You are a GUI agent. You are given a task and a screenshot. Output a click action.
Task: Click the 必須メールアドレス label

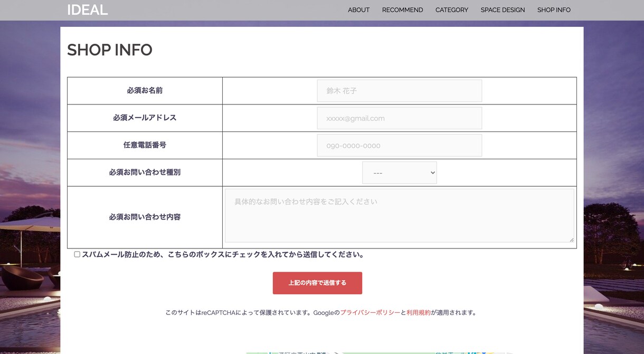coord(145,118)
